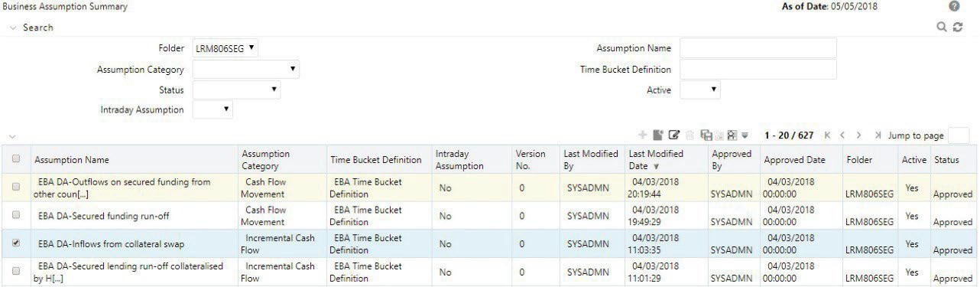
Task: Sort by Time Bucket Definition column header
Action: [375, 160]
